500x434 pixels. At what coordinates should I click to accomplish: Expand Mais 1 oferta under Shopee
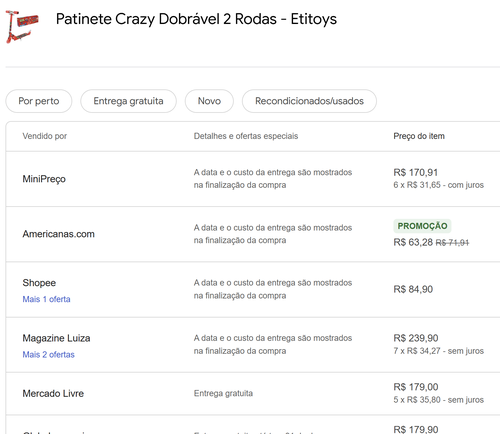(46, 299)
